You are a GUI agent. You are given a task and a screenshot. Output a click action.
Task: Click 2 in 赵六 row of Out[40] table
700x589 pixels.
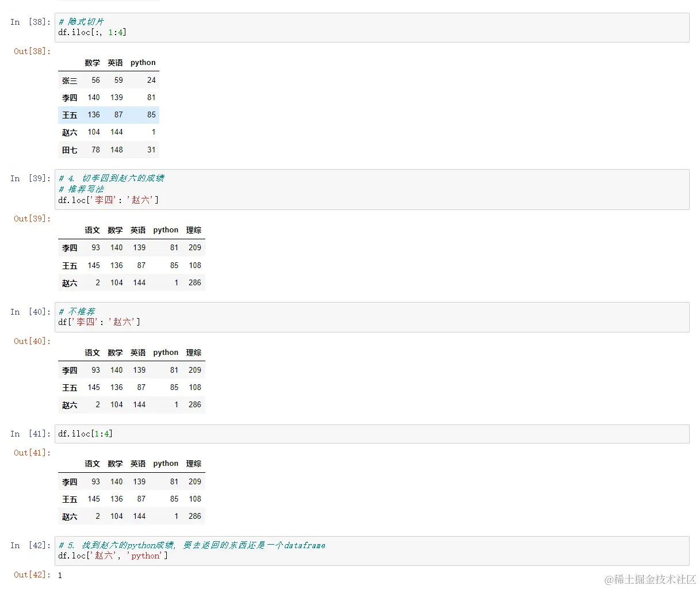(x=98, y=405)
